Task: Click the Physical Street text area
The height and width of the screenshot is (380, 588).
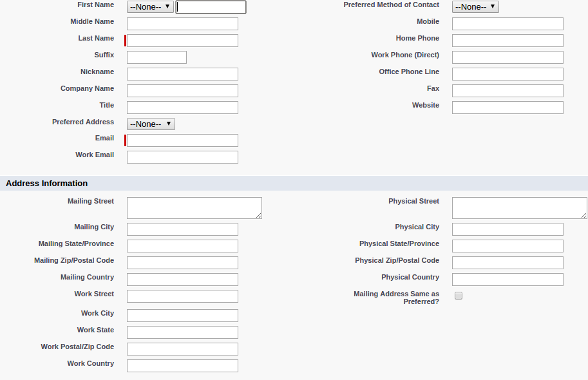Action: pos(519,208)
